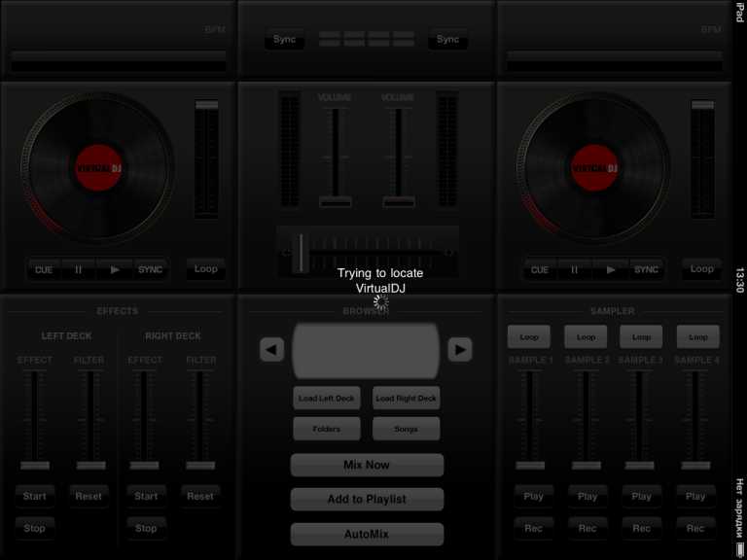
Task: Go to previous item in browser
Action: [272, 350]
